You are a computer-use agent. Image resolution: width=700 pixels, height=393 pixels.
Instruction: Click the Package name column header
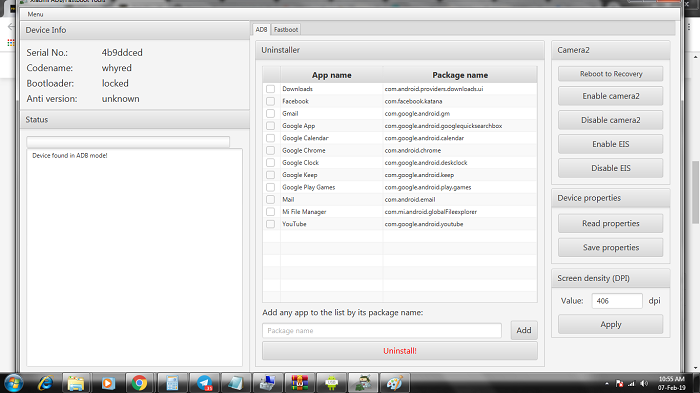(460, 75)
